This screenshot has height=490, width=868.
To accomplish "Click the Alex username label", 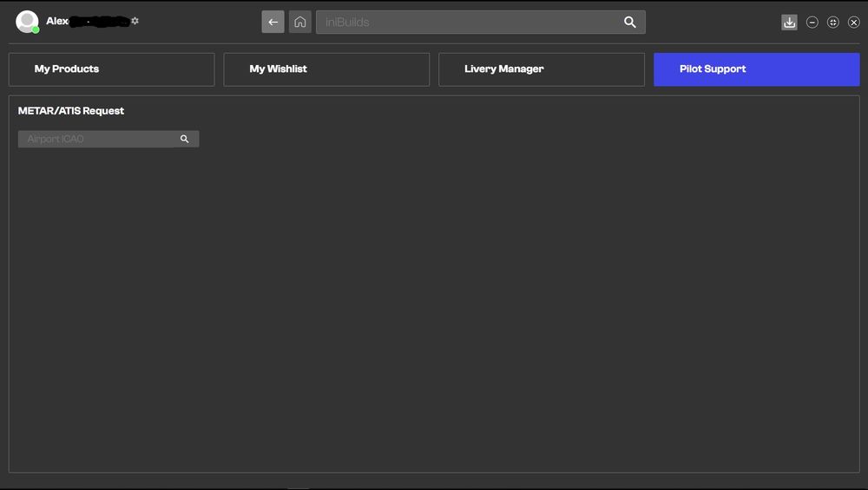I will pos(57,21).
